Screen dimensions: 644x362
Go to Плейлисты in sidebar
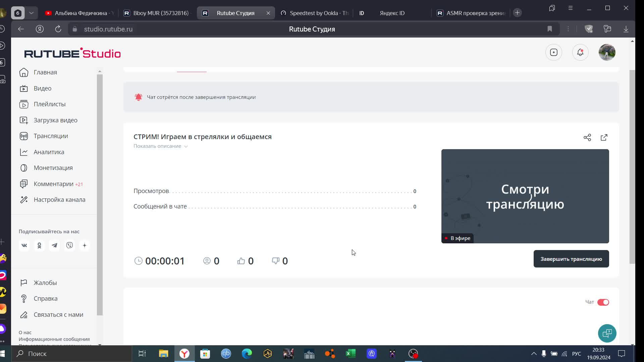coord(49,104)
